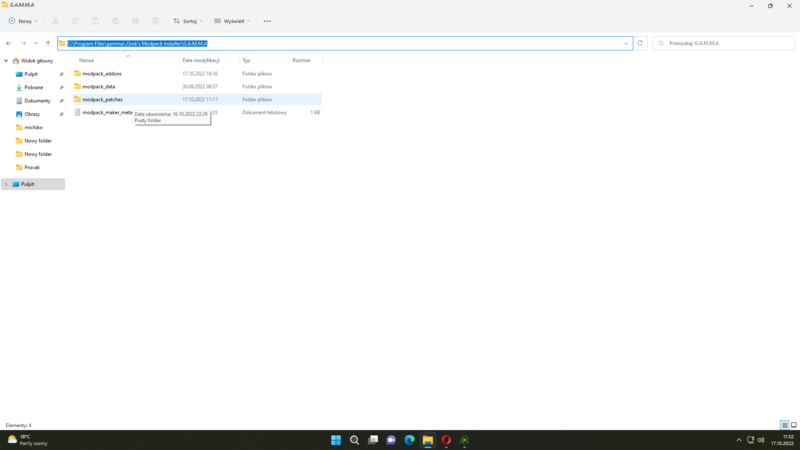Open the Wyświetl view menu
800x450 pixels.
coord(232,21)
